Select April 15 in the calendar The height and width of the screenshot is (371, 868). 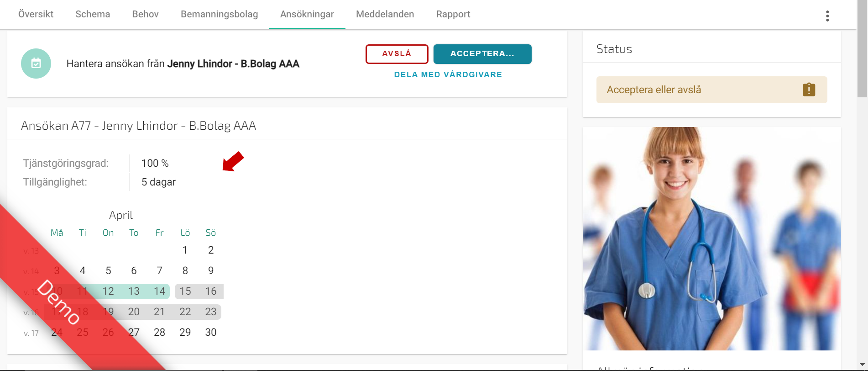tap(185, 291)
